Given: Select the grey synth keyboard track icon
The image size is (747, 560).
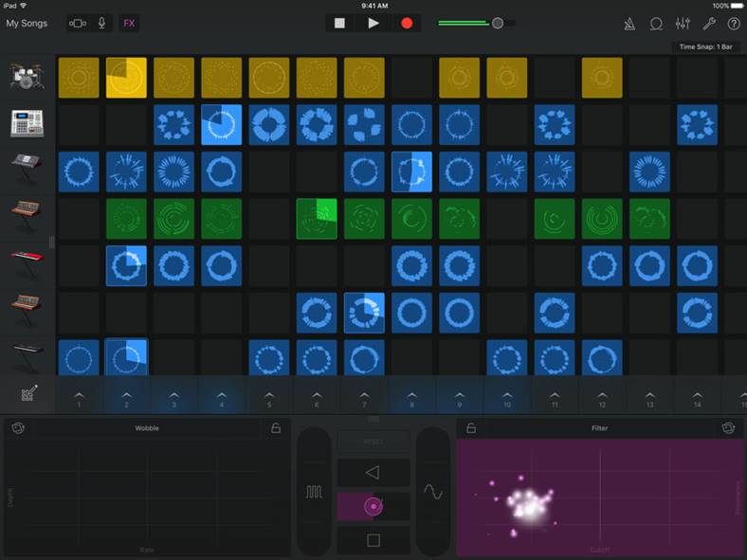Looking at the screenshot, I should pyautogui.click(x=27, y=168).
